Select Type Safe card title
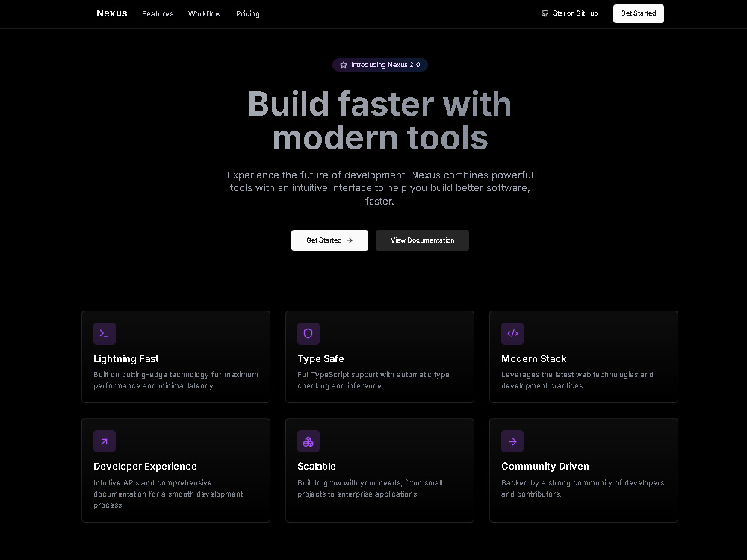The image size is (747, 560). tap(320, 359)
